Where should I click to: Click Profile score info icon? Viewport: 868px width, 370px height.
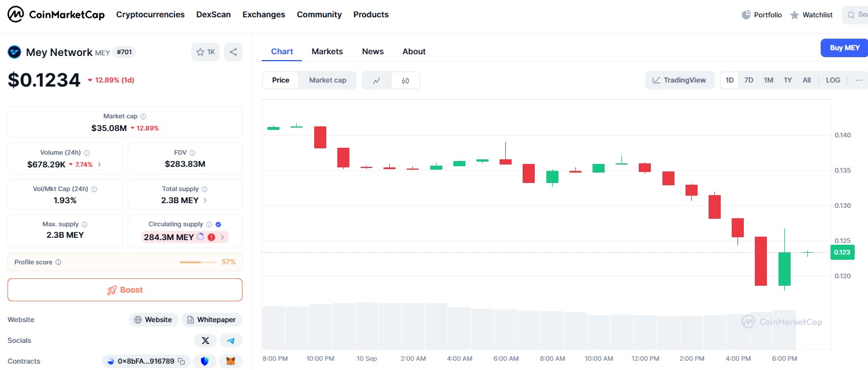(58, 262)
